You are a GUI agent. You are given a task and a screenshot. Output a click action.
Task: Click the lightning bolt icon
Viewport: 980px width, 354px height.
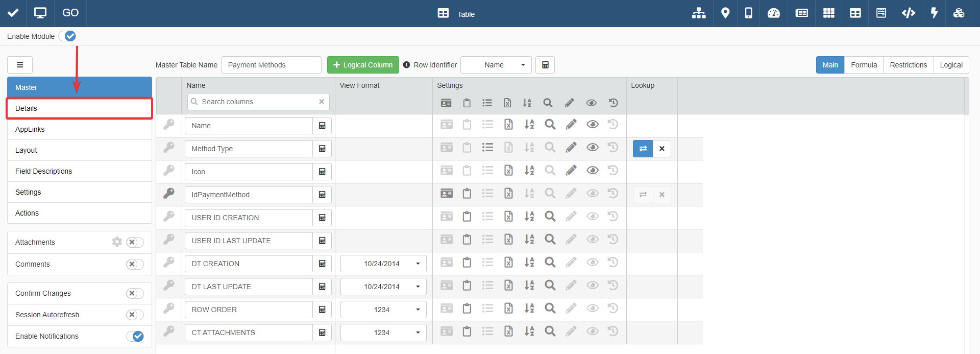click(934, 13)
